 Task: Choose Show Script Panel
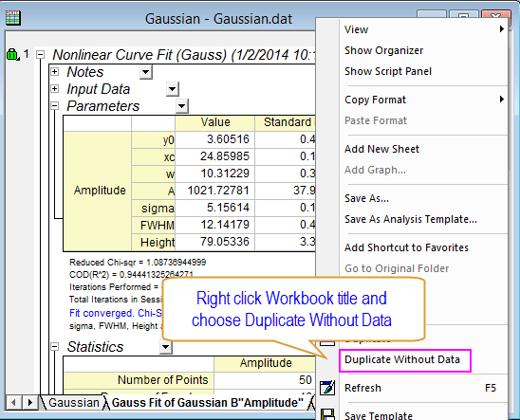pyautogui.click(x=423, y=71)
